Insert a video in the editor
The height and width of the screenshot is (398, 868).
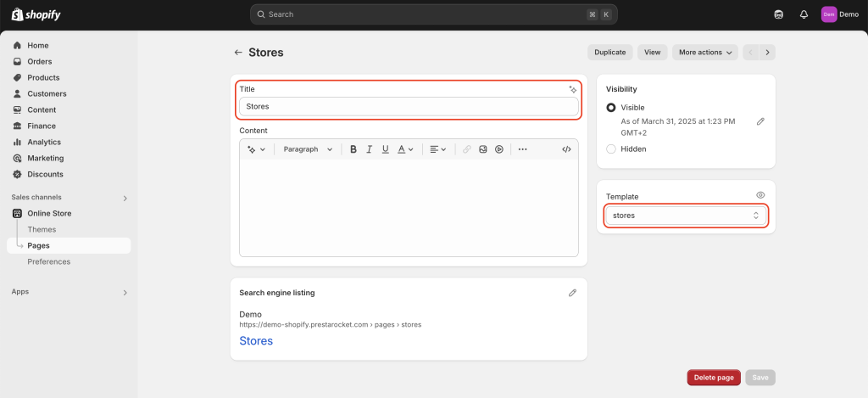pyautogui.click(x=498, y=149)
